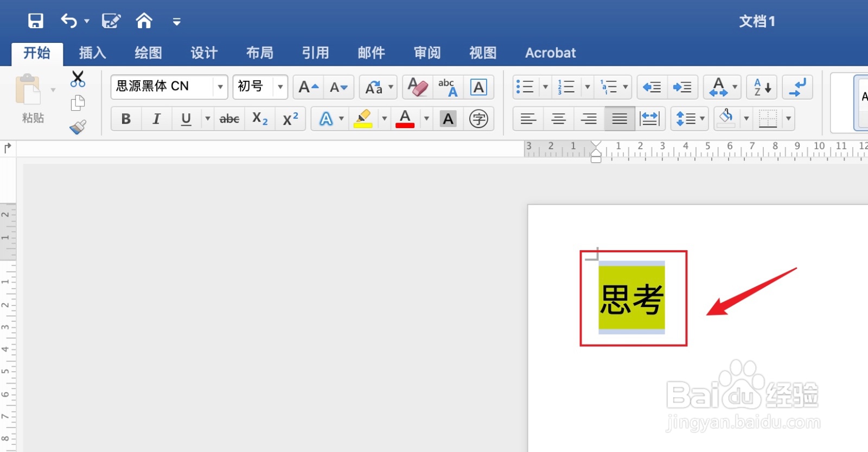Viewport: 868px width, 452px height.
Task: Open the 邮件 tab
Action: 372,53
